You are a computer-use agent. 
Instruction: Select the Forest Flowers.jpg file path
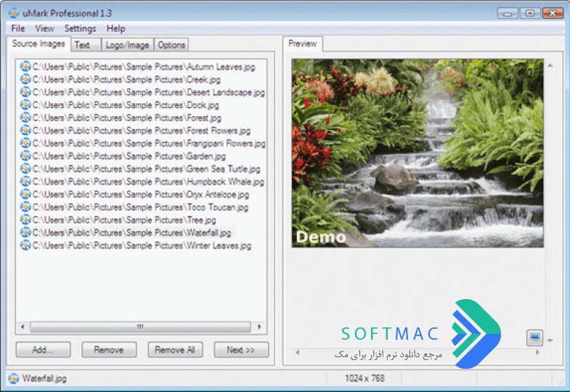[142, 131]
